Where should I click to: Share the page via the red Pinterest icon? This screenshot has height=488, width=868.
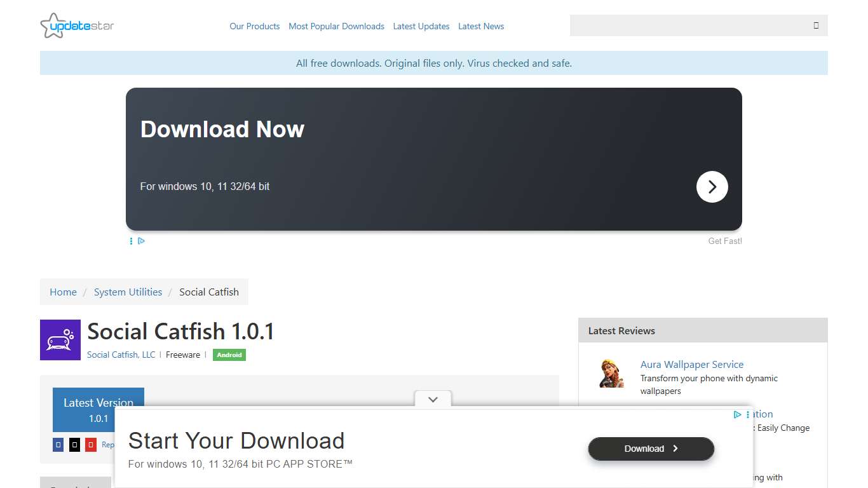(91, 445)
